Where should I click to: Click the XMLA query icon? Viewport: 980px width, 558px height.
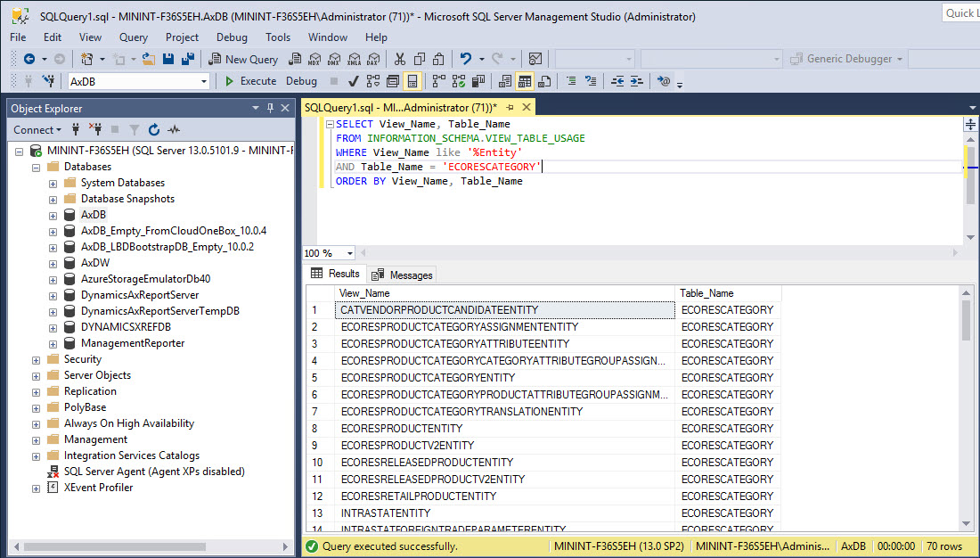tap(354, 60)
